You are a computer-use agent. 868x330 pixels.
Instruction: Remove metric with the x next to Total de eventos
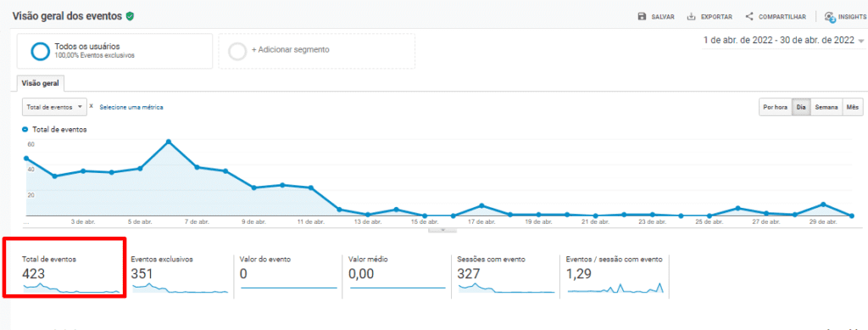[92, 105]
